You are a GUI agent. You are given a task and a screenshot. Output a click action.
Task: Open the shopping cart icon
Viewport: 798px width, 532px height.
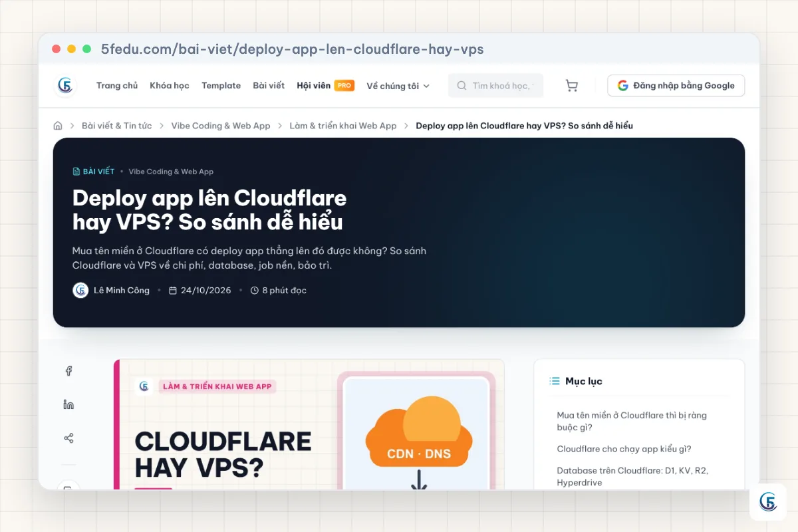click(x=571, y=86)
